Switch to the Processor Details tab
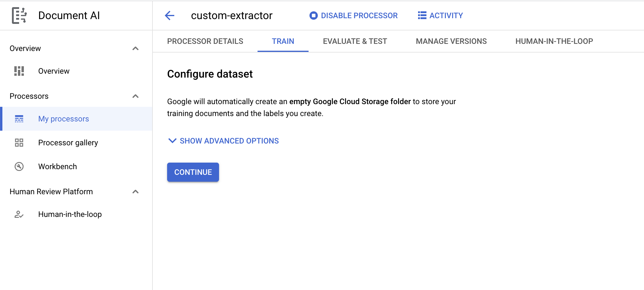 click(205, 41)
